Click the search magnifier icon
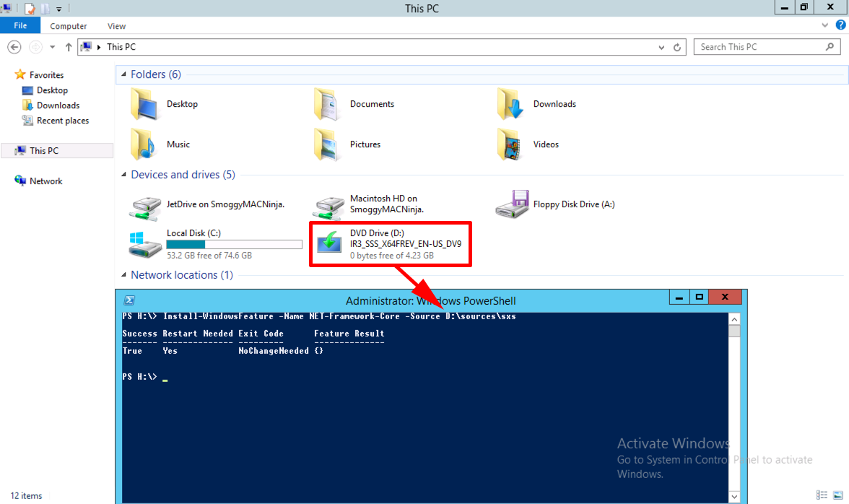The image size is (849, 504). tap(830, 47)
